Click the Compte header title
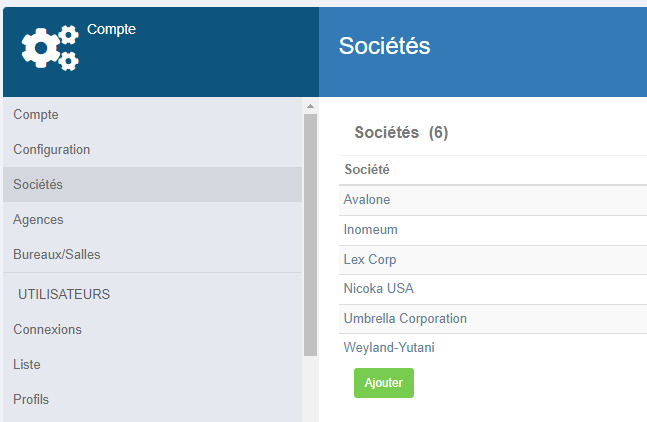 pos(111,29)
